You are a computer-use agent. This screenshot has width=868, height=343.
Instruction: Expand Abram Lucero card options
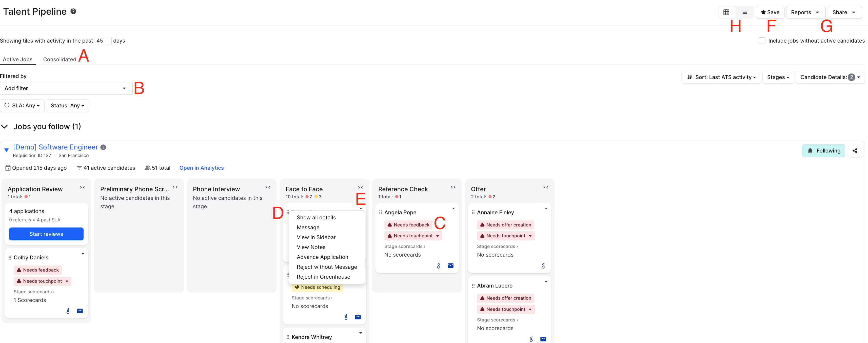[x=546, y=282]
